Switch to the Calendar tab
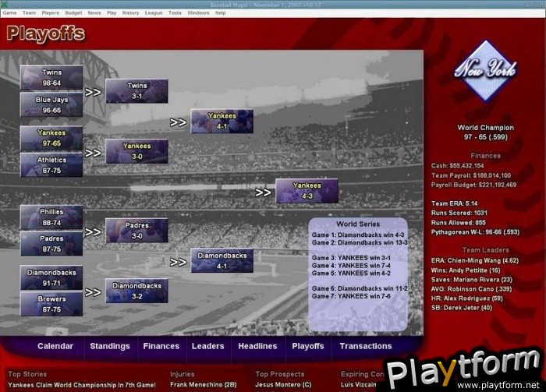 55,346
